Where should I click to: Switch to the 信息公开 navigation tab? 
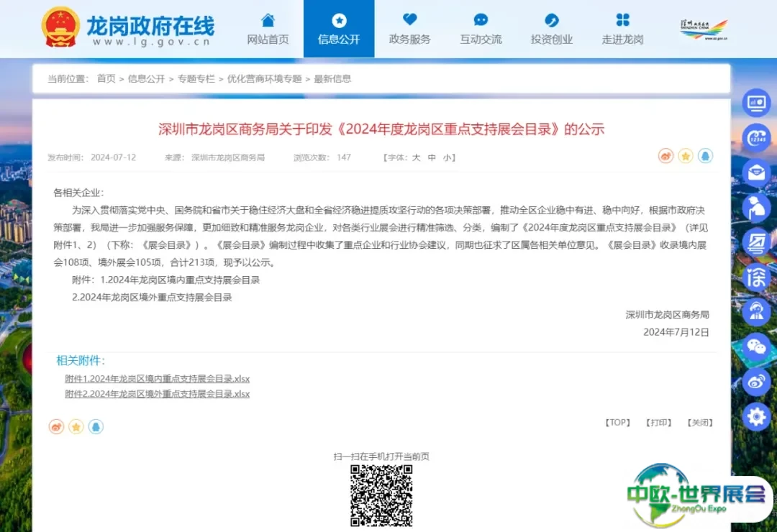[339, 29]
